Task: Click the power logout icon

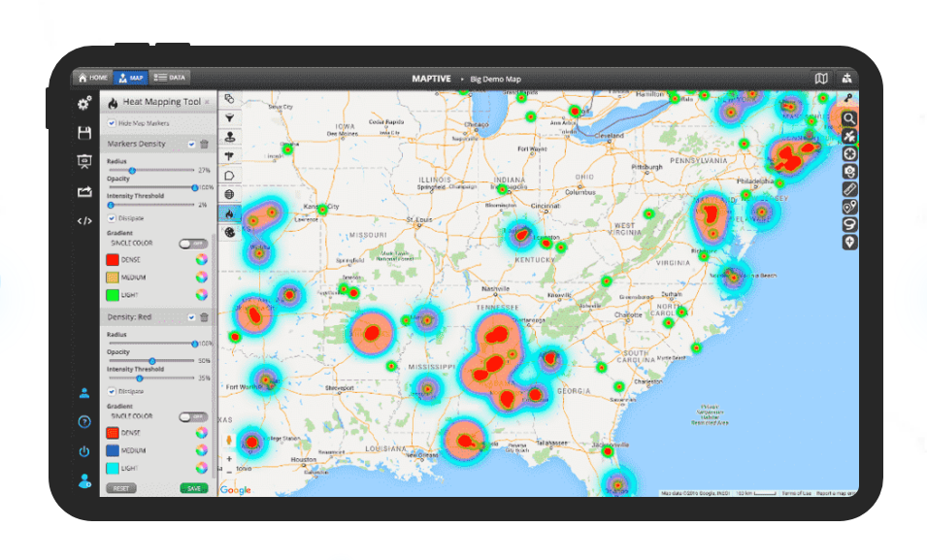Action: click(x=83, y=451)
